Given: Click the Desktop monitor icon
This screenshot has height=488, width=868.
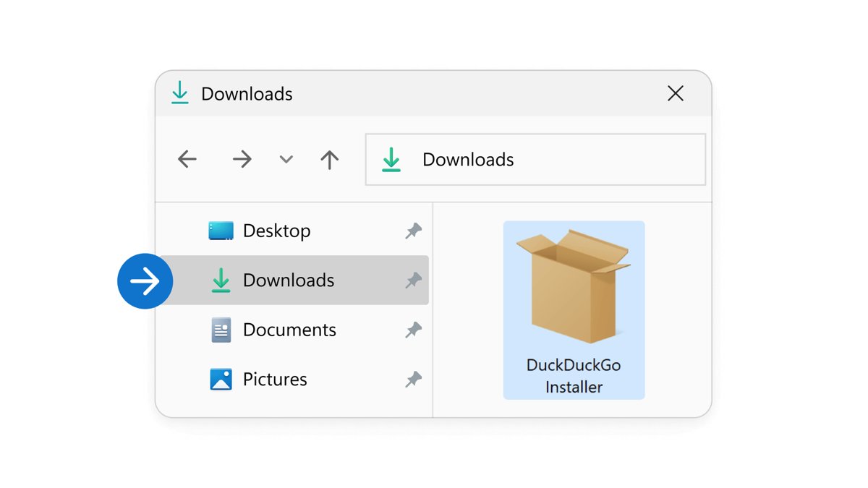Looking at the screenshot, I should (x=221, y=231).
